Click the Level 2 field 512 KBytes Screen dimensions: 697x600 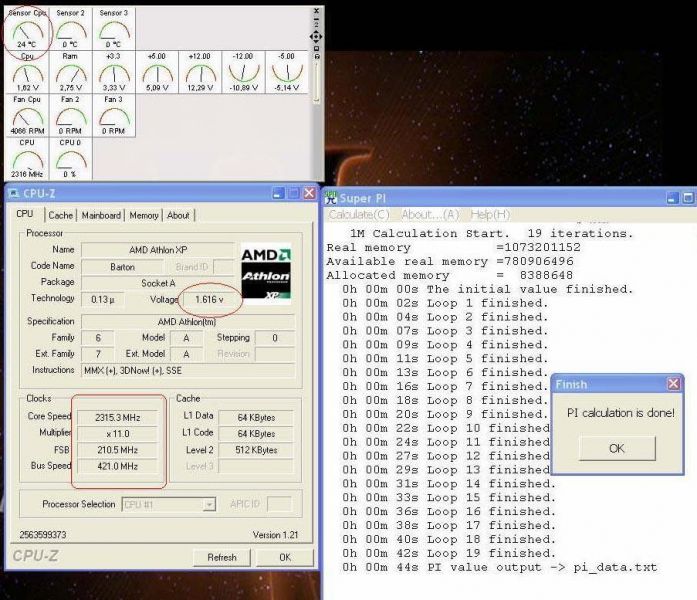[256, 450]
